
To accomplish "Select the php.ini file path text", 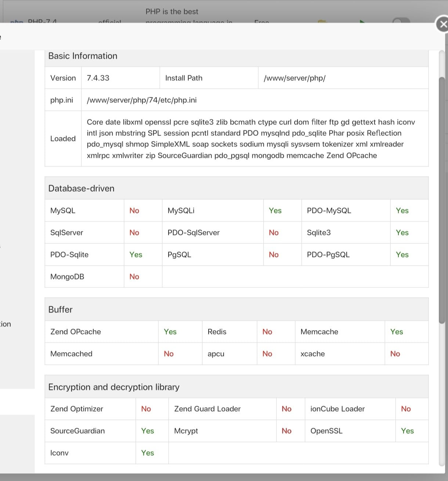I will 141,100.
